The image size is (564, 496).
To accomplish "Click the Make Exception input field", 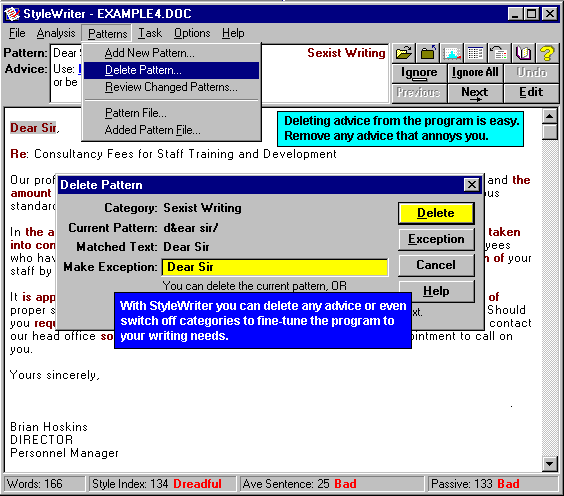I will coord(275,267).
